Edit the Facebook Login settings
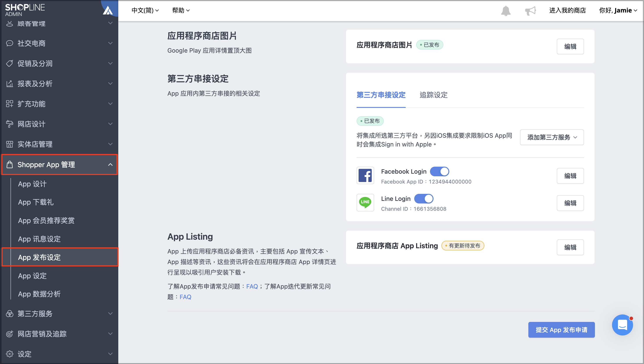 tap(570, 176)
